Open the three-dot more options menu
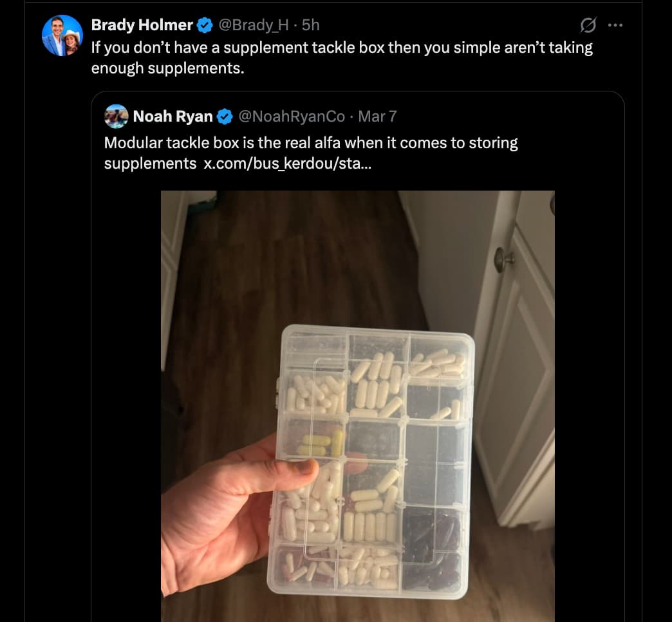The image size is (672, 622). pos(615,26)
